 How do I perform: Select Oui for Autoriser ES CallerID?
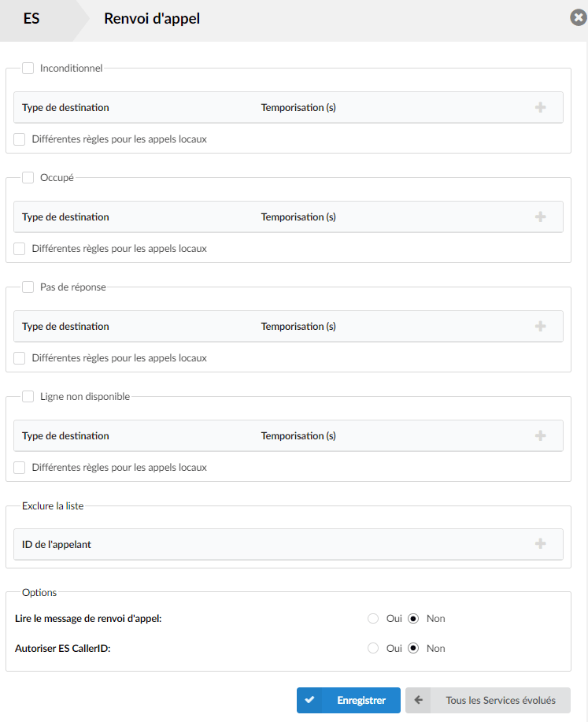click(373, 648)
